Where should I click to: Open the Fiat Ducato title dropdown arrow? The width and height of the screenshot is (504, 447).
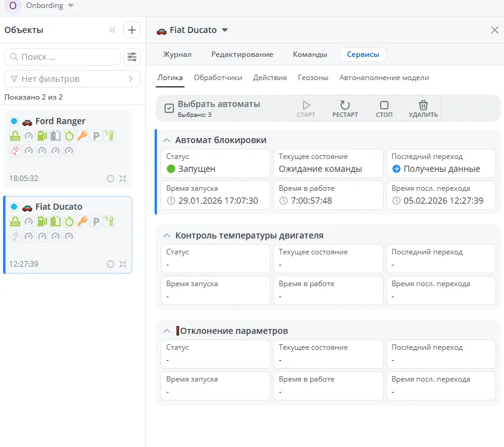coord(225,30)
